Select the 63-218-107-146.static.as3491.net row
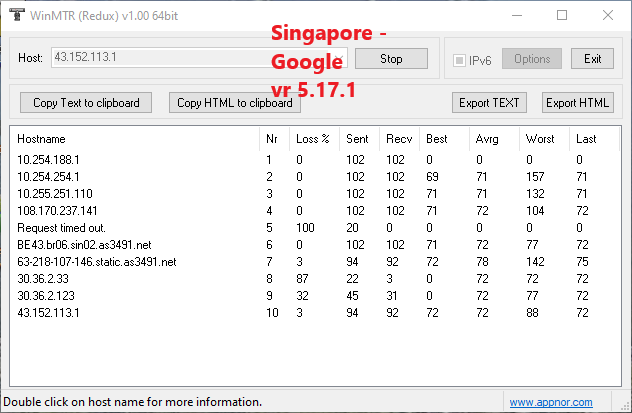Viewport: 632px width, 413px height. coord(315,262)
